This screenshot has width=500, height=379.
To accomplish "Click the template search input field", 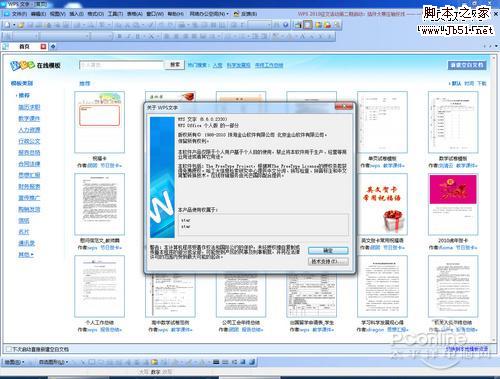I will (121, 65).
